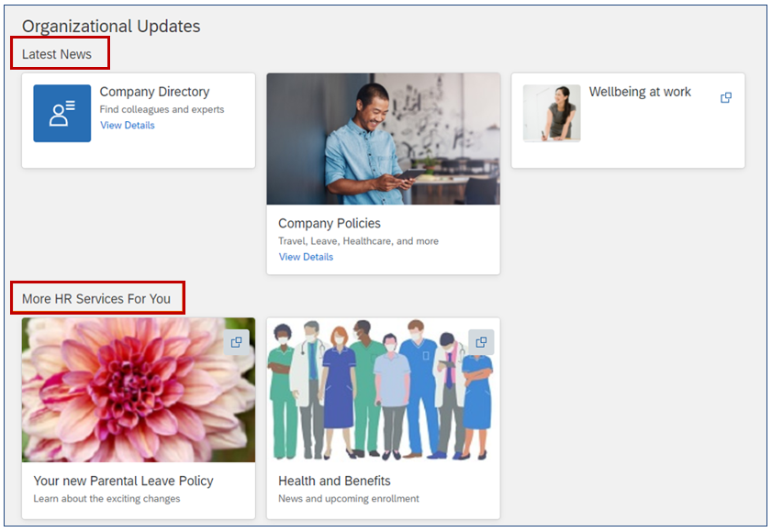The height and width of the screenshot is (532, 772).
Task: Click News and upcoming enrollment text
Action: coord(348,498)
